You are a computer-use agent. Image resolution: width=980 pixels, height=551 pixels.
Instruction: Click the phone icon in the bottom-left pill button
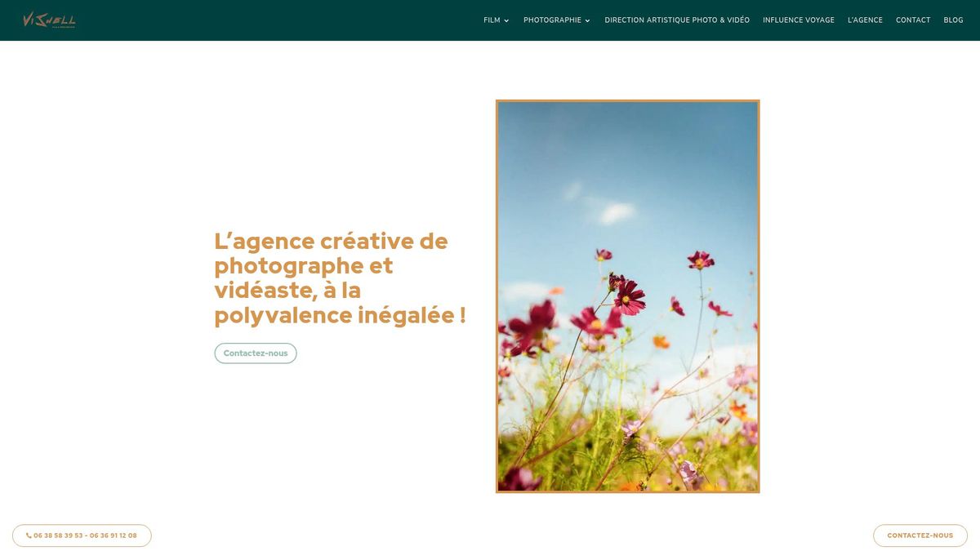(27, 534)
